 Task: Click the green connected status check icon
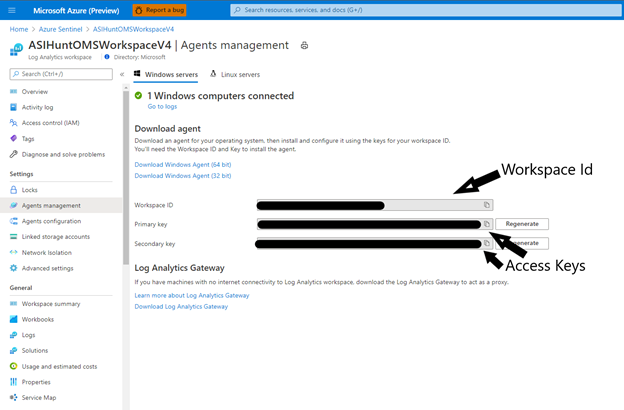click(138, 96)
